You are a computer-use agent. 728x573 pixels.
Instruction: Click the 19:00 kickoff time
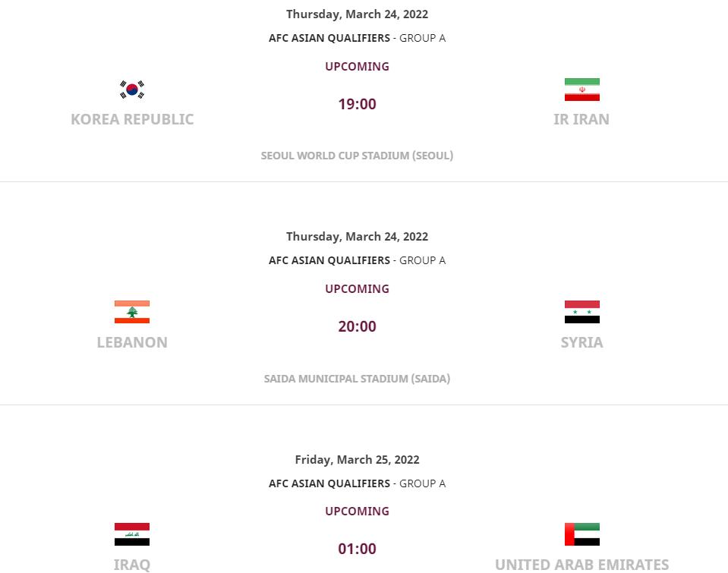click(x=357, y=104)
